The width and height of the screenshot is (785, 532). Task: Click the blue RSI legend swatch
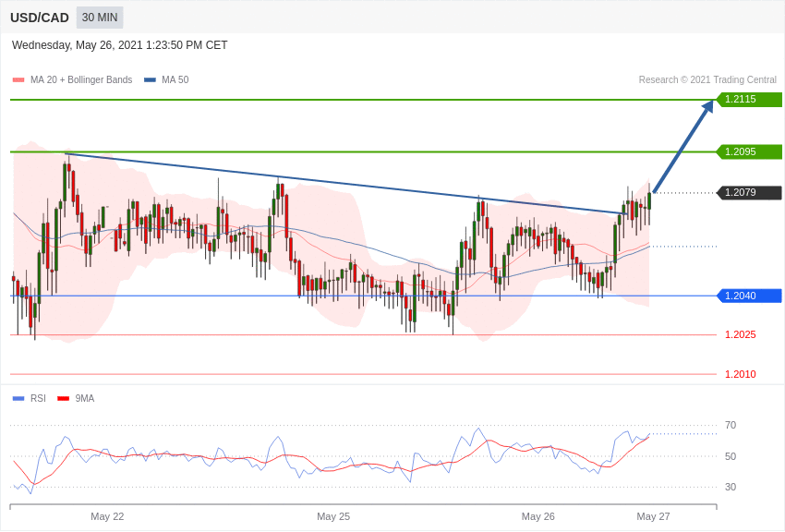click(18, 399)
